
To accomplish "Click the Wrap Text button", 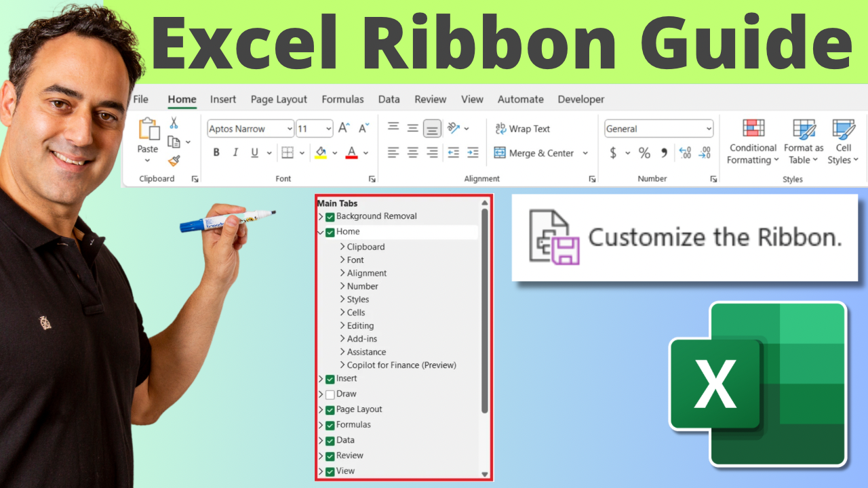I will coord(522,129).
